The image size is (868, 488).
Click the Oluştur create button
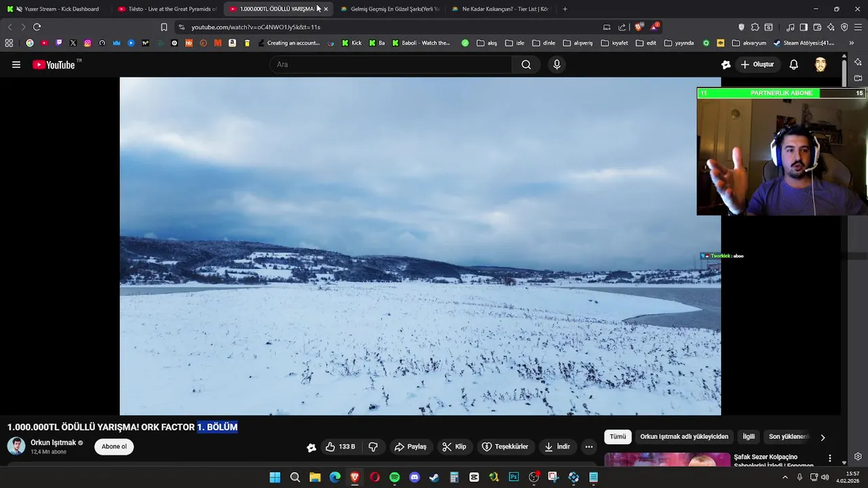tap(757, 64)
